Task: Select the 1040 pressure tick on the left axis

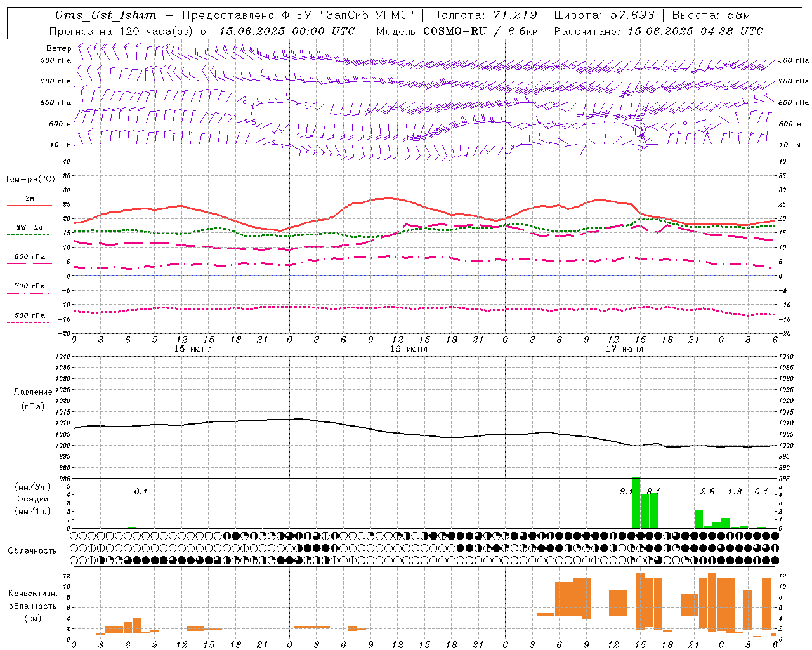Action: coord(62,356)
